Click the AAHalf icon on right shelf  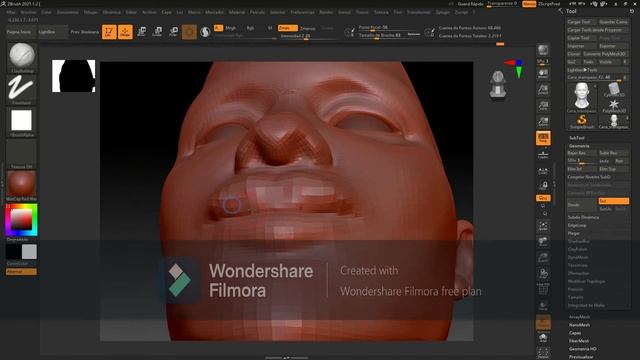tap(543, 122)
